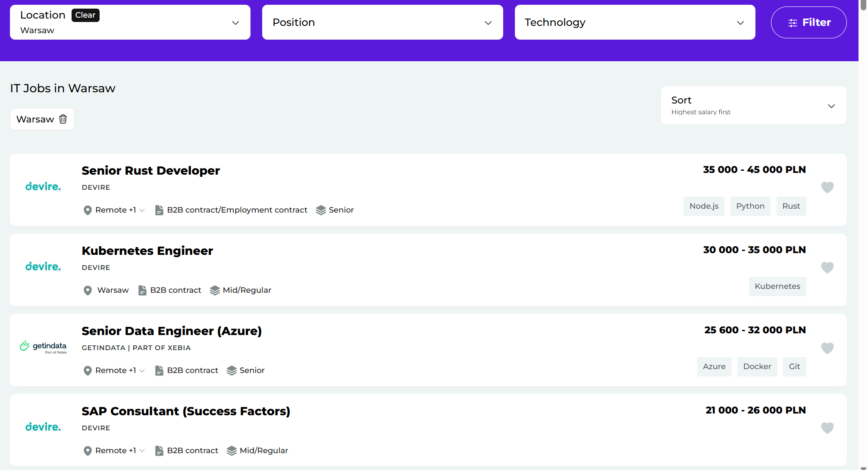Click the contract document icon for Senior Rust Developer

click(x=159, y=210)
